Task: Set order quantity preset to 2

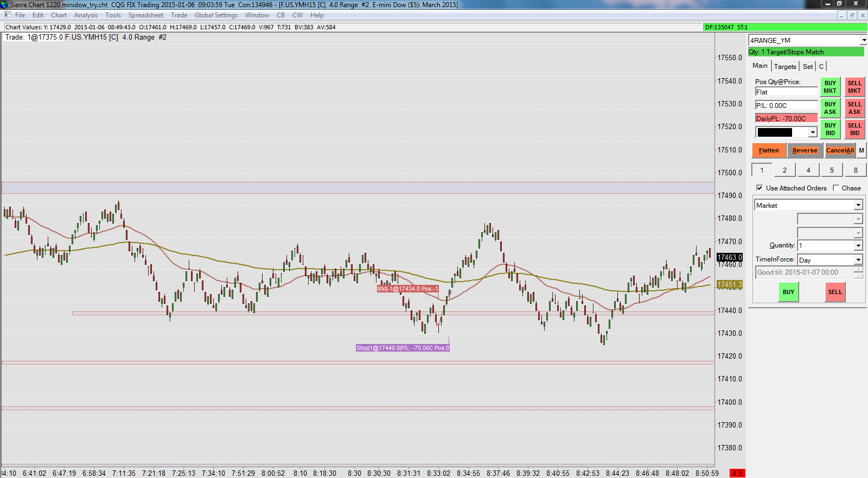Action: [784, 170]
